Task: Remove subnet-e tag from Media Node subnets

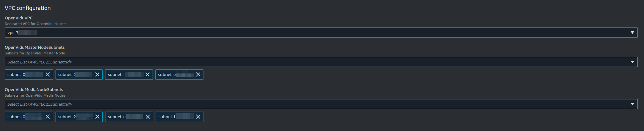Action: tap(148, 117)
